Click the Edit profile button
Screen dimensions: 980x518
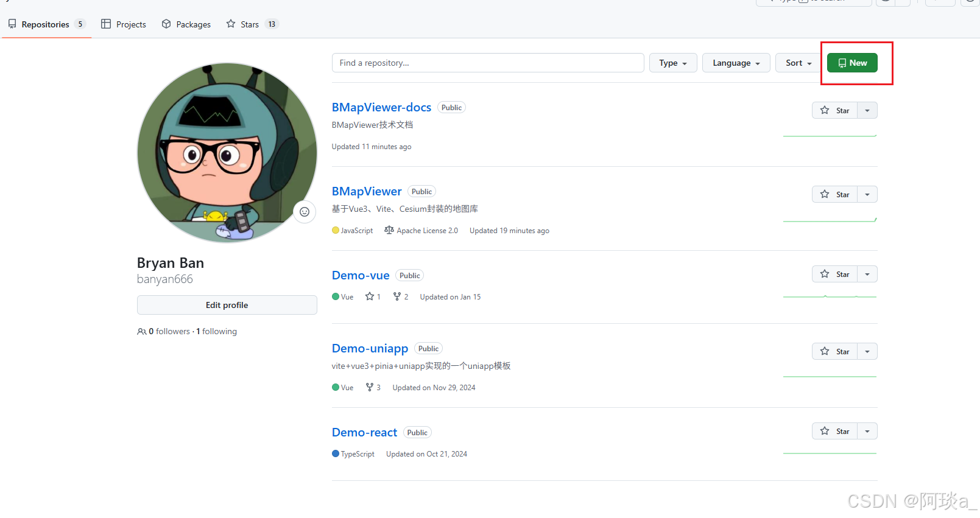point(227,305)
